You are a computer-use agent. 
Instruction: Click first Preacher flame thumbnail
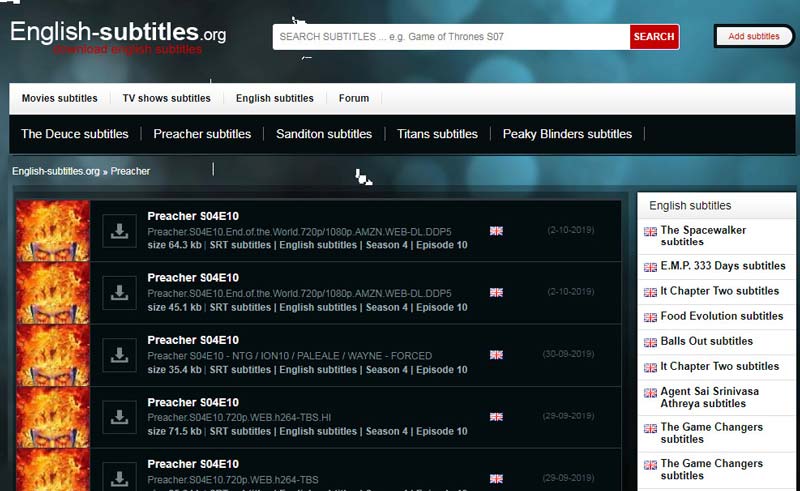(53, 231)
